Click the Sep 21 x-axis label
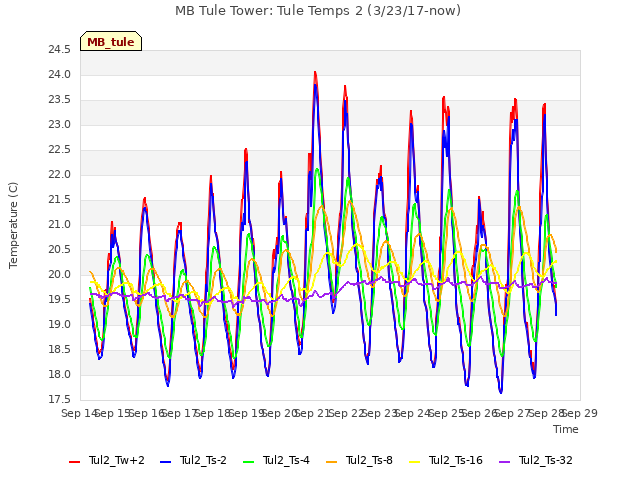Image resolution: width=640 pixels, height=480 pixels. pos(313,413)
